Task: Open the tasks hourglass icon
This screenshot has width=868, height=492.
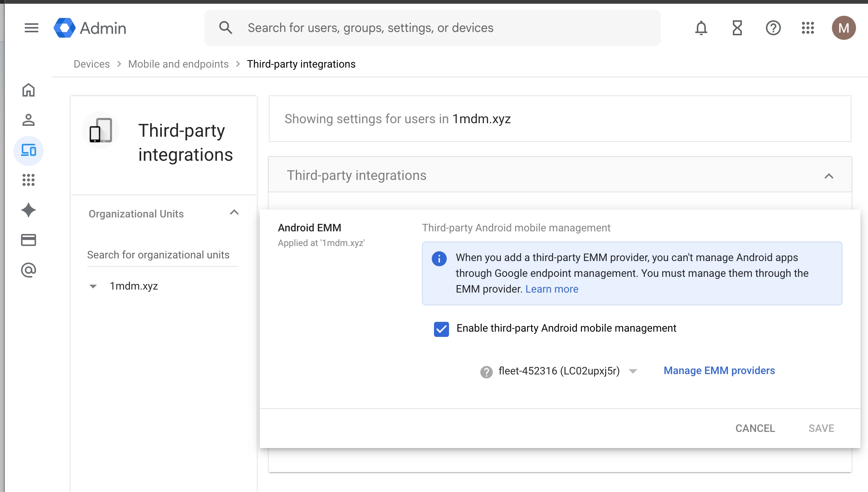Action: (x=737, y=28)
